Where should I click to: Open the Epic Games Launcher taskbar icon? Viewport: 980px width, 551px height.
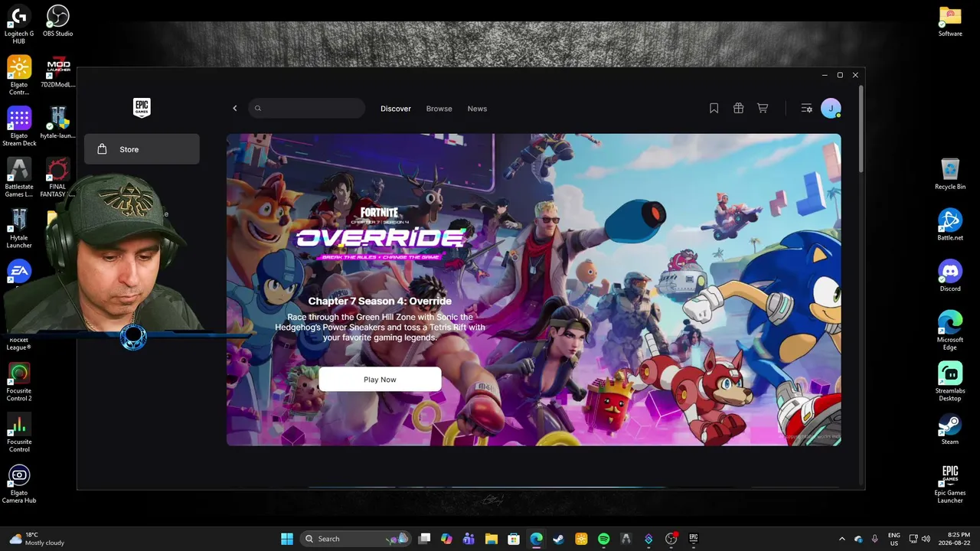click(x=694, y=539)
